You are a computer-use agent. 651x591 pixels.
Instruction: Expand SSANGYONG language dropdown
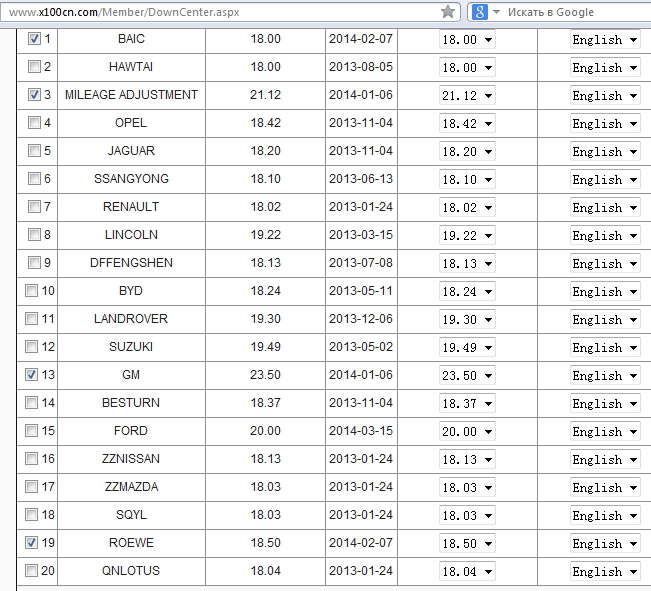click(x=605, y=180)
